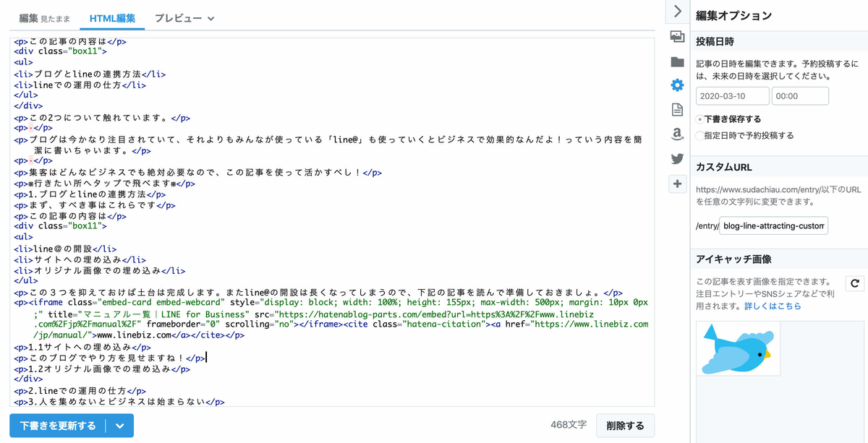868x443 pixels.
Task: Click line <p>このブログでやり方を見せますね！</p>
Action: point(109,358)
